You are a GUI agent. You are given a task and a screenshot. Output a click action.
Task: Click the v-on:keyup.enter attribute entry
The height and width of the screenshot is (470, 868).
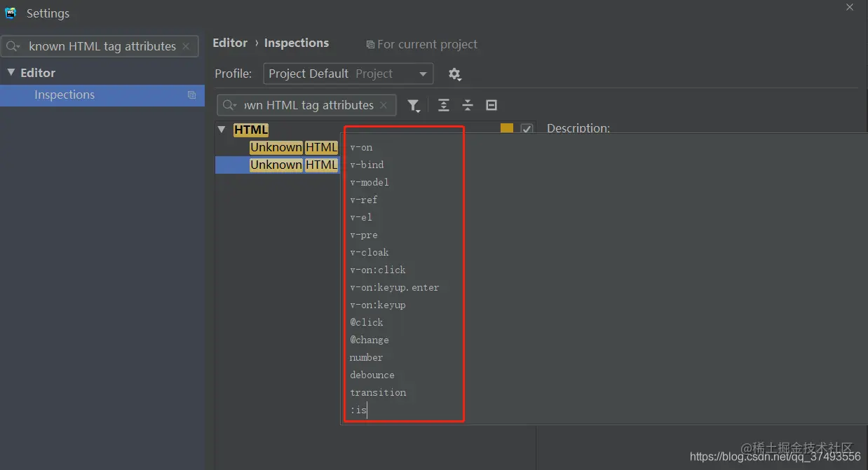395,287
